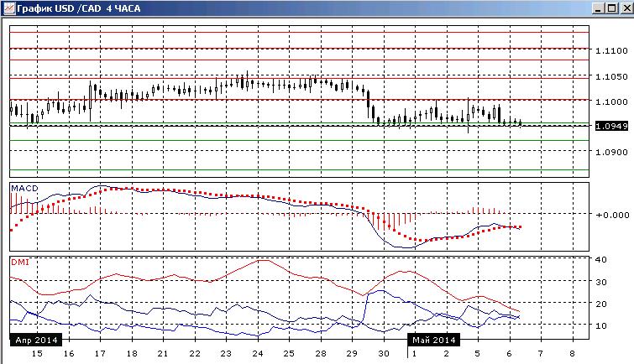Click date 1 of May on the time axis
The width and height of the screenshot is (634, 364).
coord(415,354)
